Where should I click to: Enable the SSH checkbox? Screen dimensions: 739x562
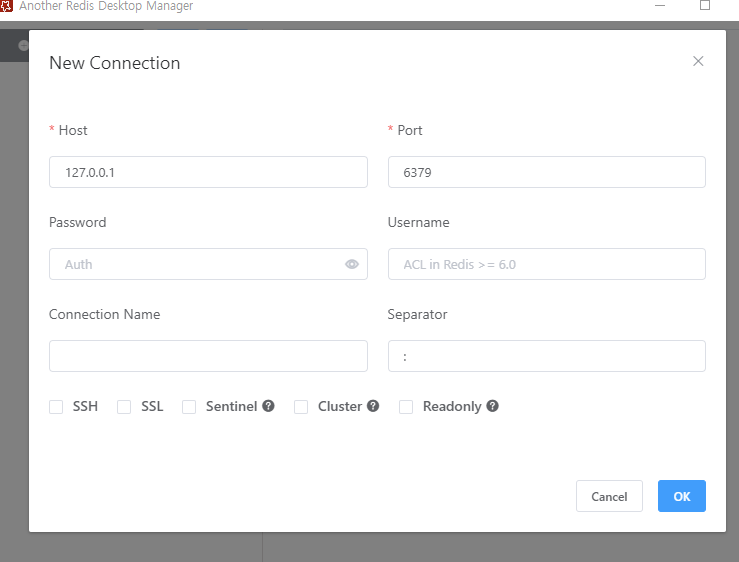[x=56, y=406]
